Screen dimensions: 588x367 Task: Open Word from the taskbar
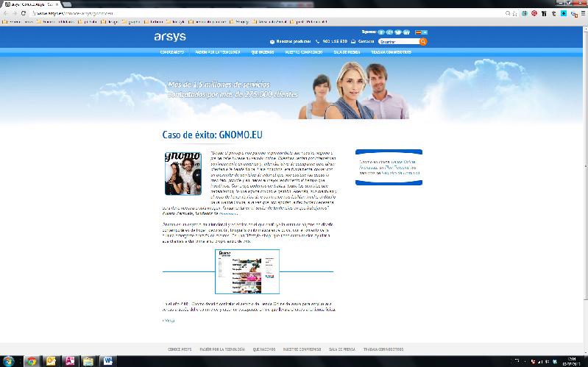(x=108, y=361)
